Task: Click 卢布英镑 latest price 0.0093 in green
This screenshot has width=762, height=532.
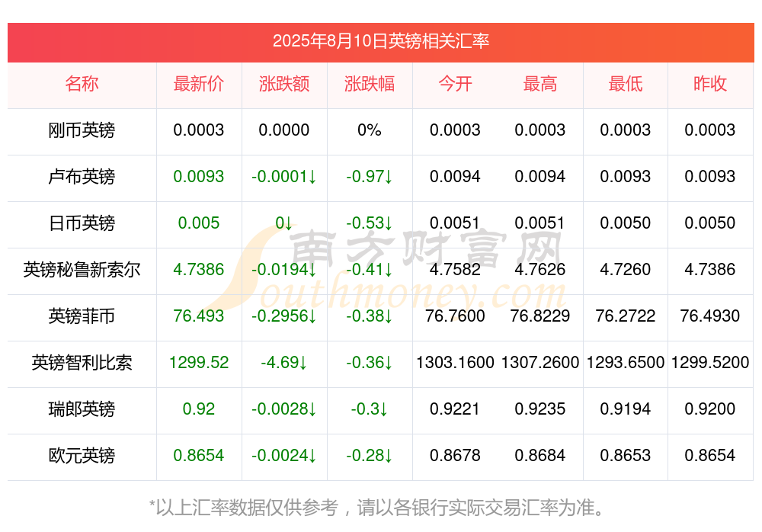Action: point(199,177)
